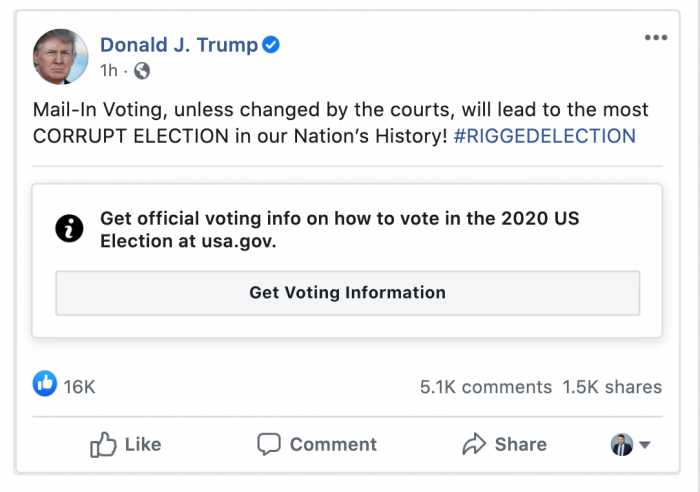
Task: Open the #RIGGEDELECTION hashtag
Action: (x=544, y=136)
